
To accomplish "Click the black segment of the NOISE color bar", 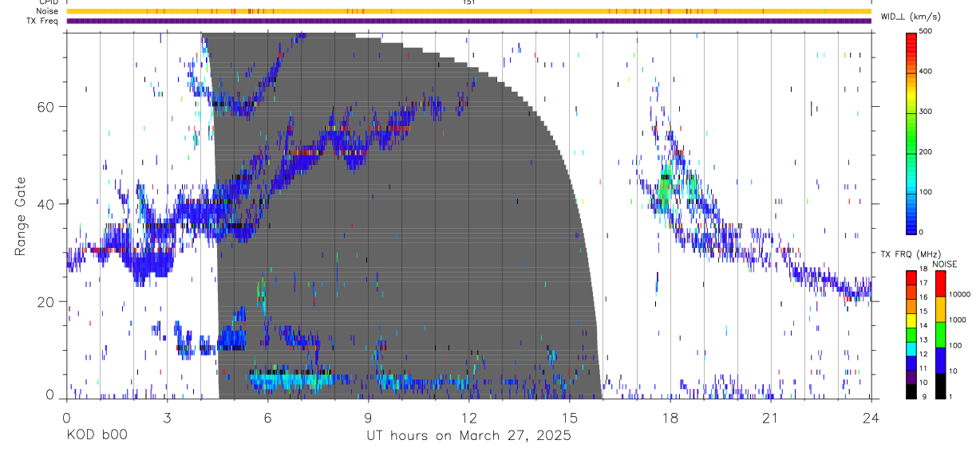I will click(940, 386).
